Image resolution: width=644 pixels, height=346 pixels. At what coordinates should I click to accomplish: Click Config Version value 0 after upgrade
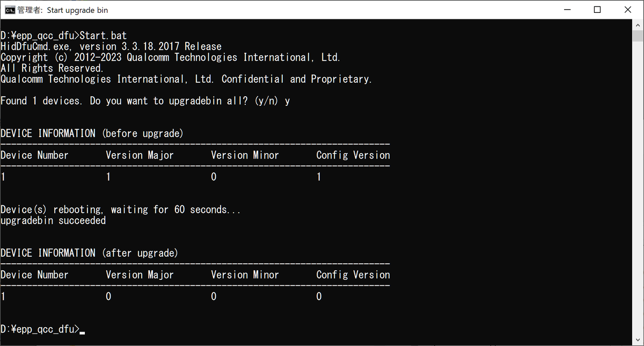[319, 297]
